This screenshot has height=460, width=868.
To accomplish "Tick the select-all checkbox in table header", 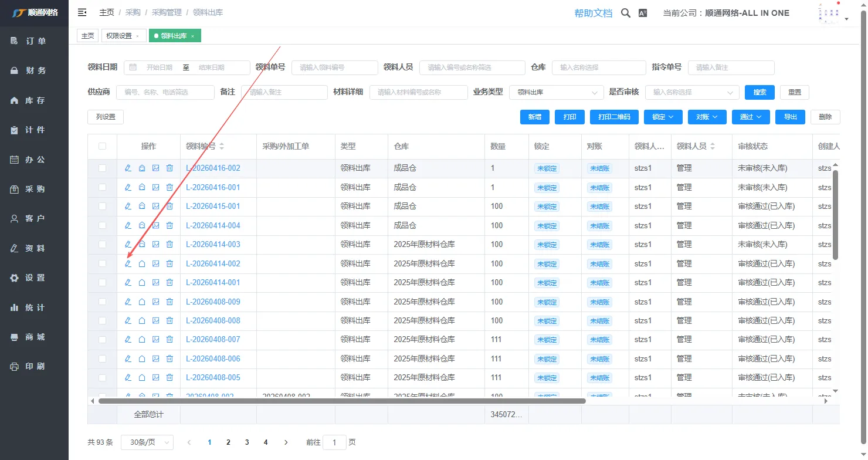I will click(103, 146).
